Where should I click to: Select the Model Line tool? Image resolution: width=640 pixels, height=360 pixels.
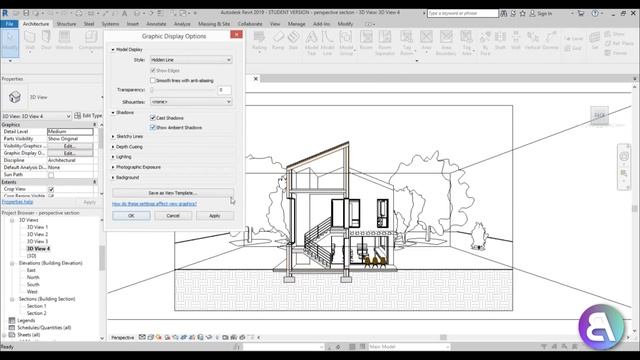pyautogui.click(x=327, y=42)
